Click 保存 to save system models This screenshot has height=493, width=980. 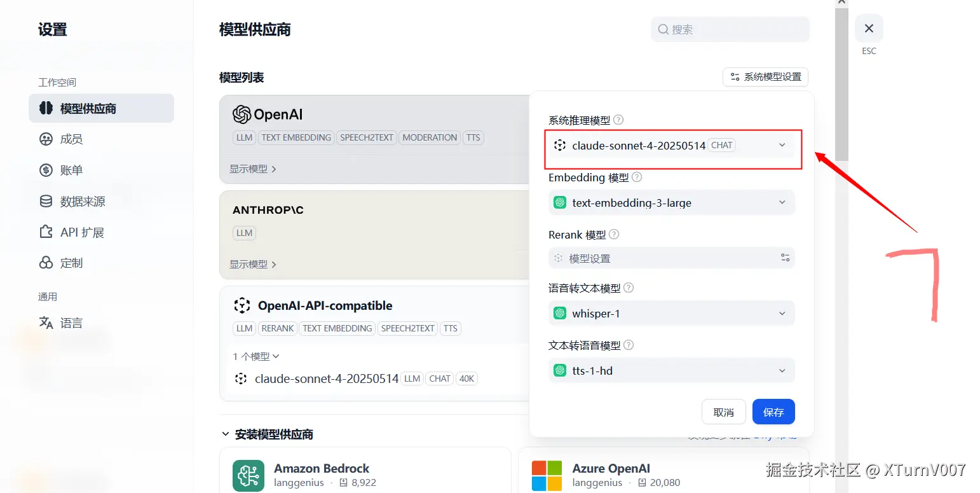pyautogui.click(x=773, y=412)
